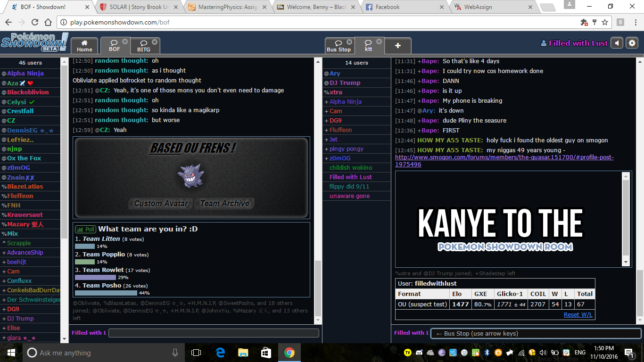The width and height of the screenshot is (644, 362).
Task: Open Windows Start menu
Action: [x=11, y=353]
